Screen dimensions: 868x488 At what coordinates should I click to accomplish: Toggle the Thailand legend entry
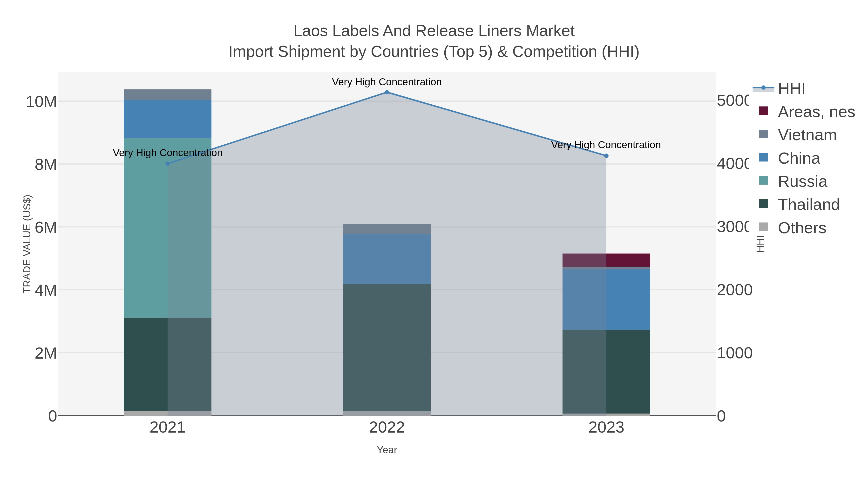tap(799, 204)
